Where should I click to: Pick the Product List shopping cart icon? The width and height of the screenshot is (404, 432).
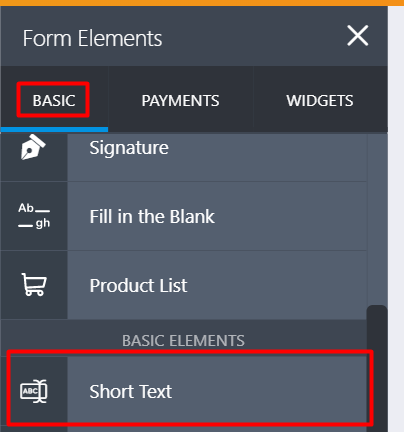tap(34, 285)
